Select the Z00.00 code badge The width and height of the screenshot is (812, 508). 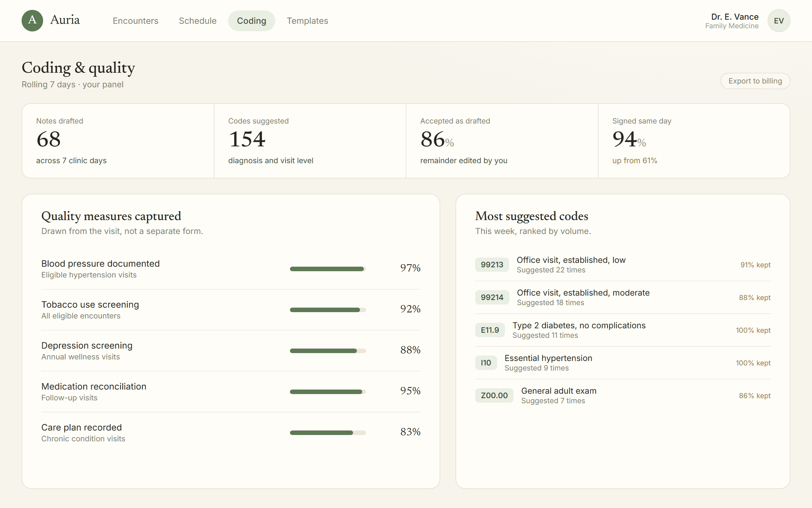click(494, 396)
